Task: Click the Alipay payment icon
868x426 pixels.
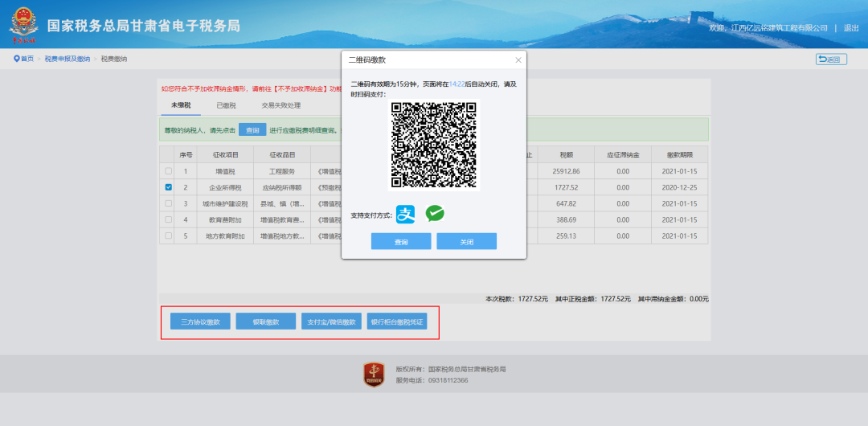Action: [x=406, y=214]
